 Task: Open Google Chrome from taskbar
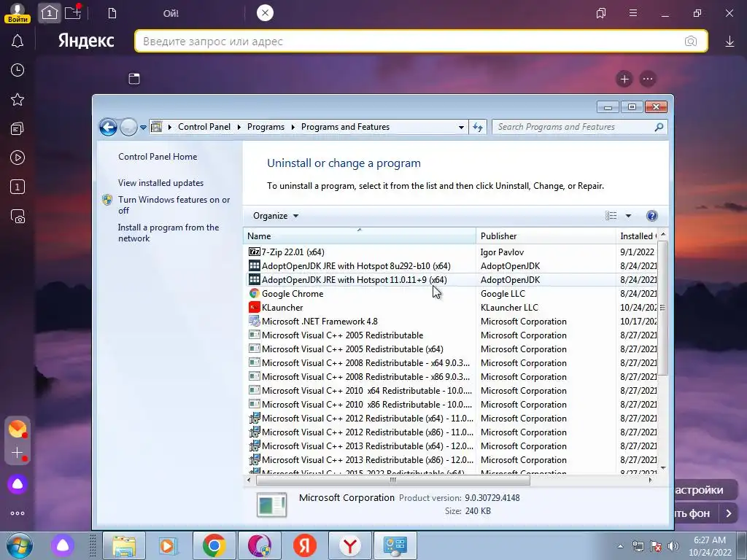[214, 545]
